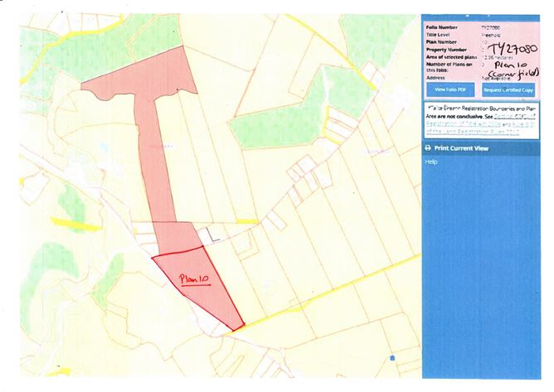This screenshot has width=554, height=392.
Task: Select the Folio Number value TY27080
Action: click(x=491, y=27)
